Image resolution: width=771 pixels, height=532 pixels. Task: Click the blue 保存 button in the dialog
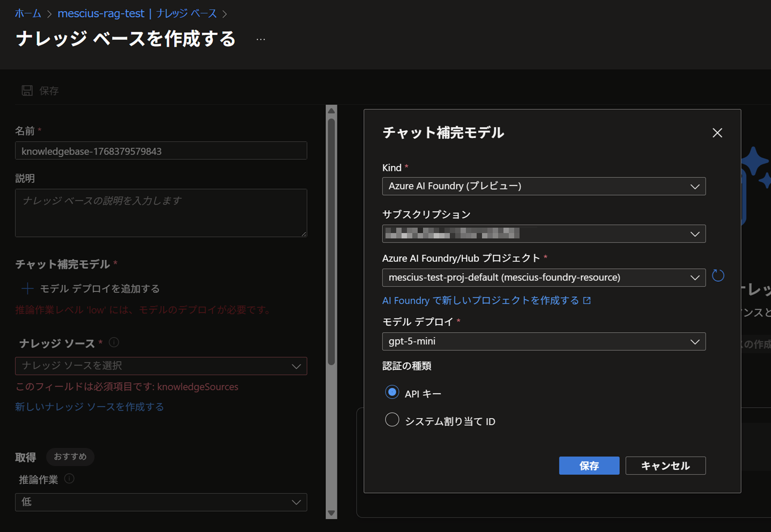tap(589, 466)
